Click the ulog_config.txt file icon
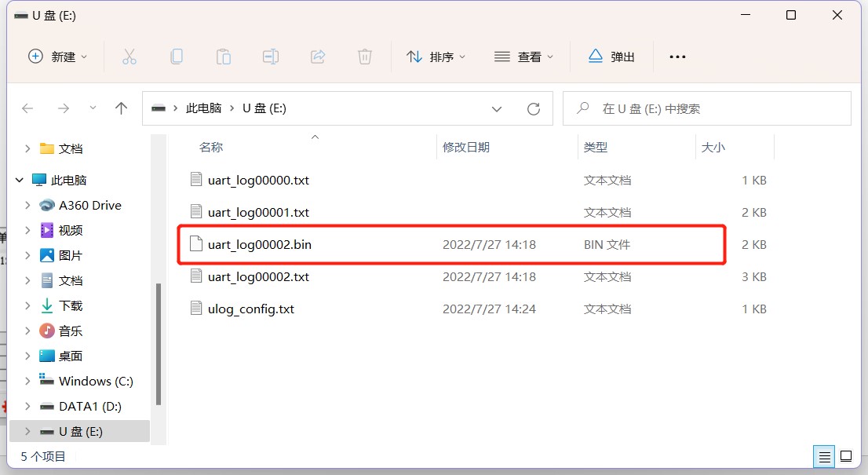 click(x=196, y=308)
